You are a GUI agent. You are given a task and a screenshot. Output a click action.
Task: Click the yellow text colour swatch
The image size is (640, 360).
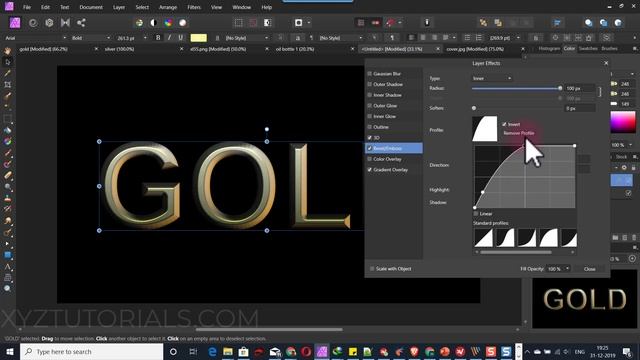tap(198, 38)
